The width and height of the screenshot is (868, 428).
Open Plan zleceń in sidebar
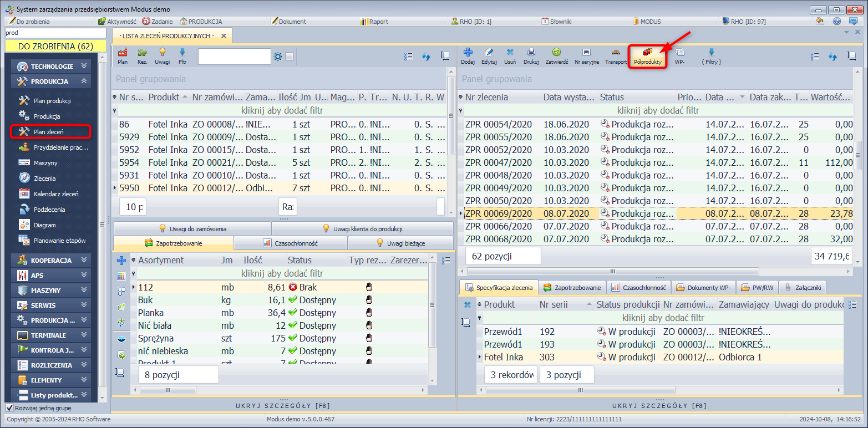pos(50,132)
